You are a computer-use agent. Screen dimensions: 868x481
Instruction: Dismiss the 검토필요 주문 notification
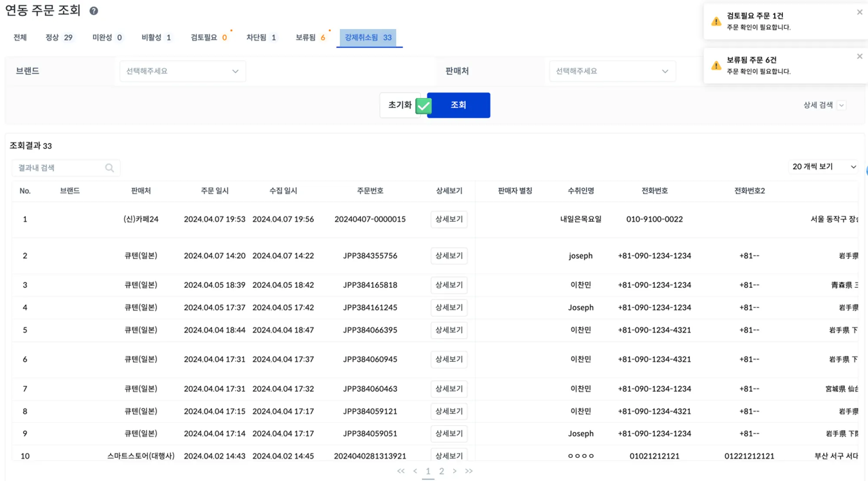point(859,12)
